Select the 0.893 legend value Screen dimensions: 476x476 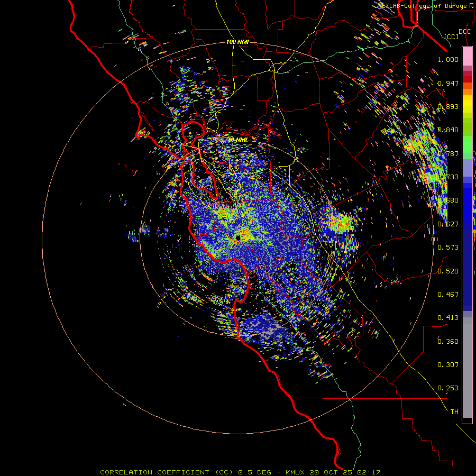(448, 106)
